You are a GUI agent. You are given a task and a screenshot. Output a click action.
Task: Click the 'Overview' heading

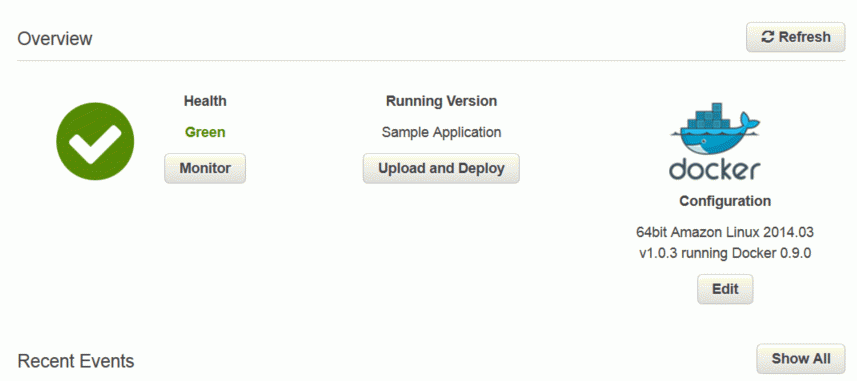click(55, 39)
